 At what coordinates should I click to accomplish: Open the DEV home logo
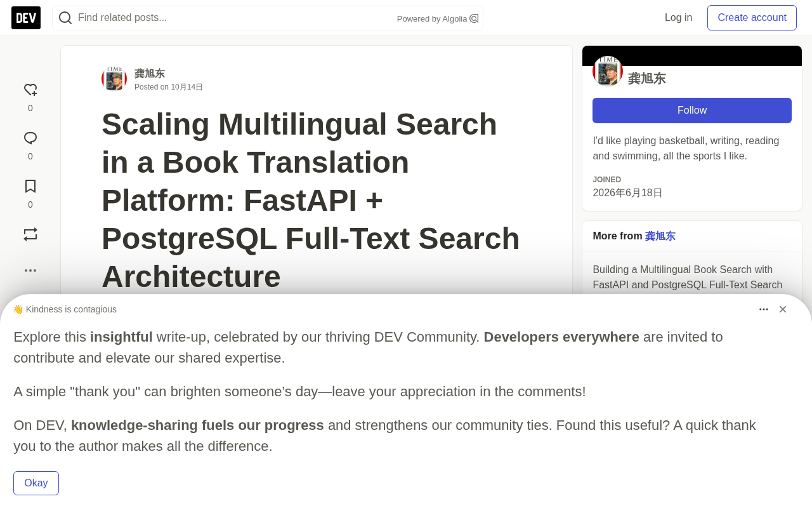26,18
